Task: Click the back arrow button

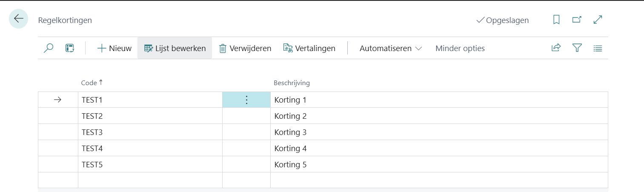Action: (x=18, y=19)
